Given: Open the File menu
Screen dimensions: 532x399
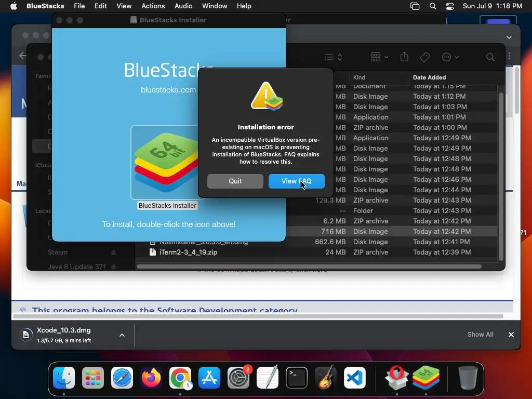Looking at the screenshot, I should [x=79, y=6].
